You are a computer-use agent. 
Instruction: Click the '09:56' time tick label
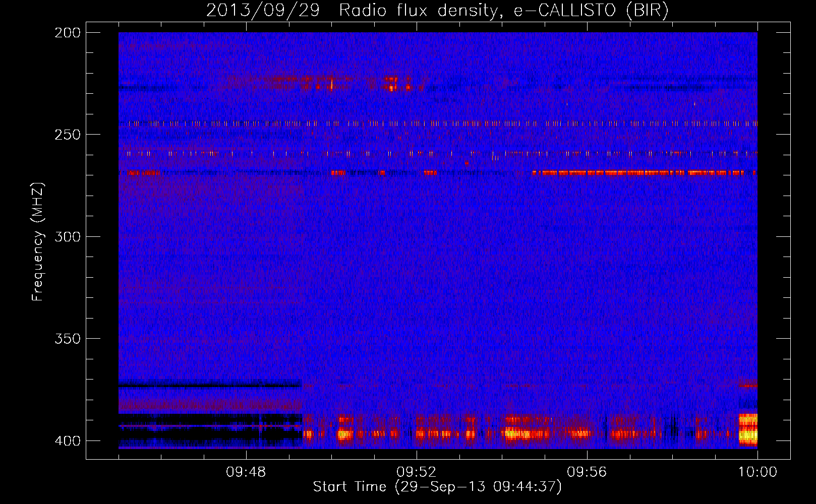587,472
